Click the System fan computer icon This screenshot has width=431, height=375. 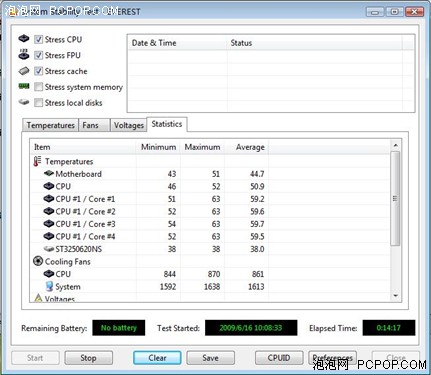tap(49, 286)
